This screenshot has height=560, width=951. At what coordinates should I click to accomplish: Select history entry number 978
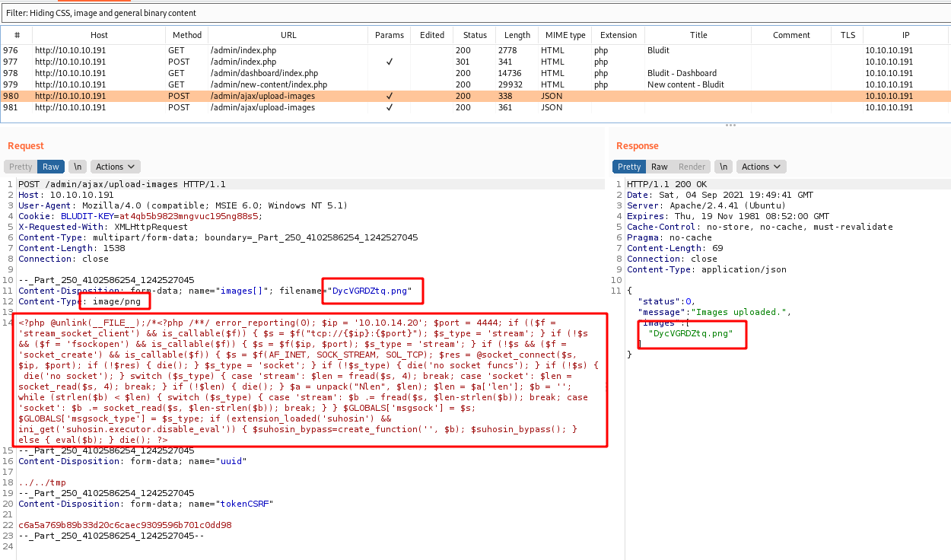[x=475, y=73]
